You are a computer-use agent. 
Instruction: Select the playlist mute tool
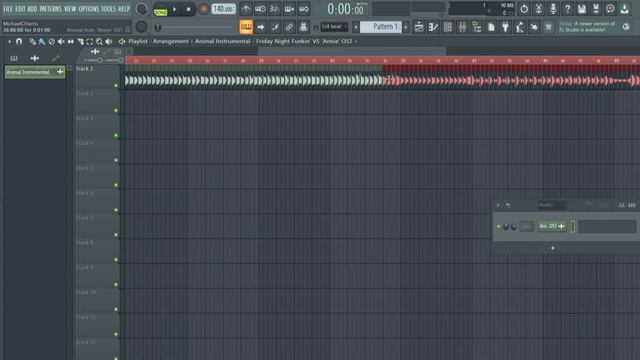(x=61, y=41)
